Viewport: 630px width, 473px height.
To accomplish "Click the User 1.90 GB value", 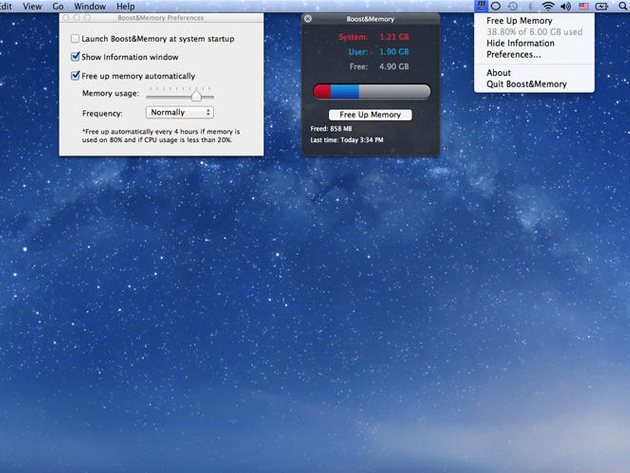I will coord(394,52).
